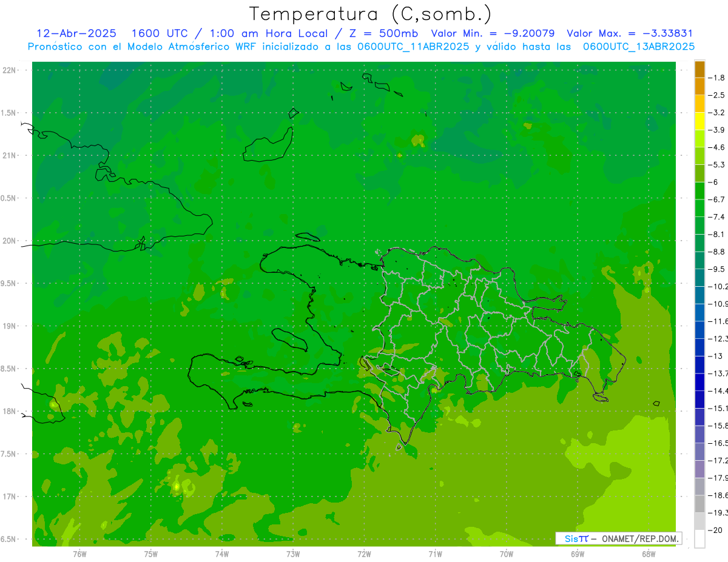This screenshot has width=728, height=562.
Task: Click the "1600 UTC" time label
Action: (x=159, y=33)
